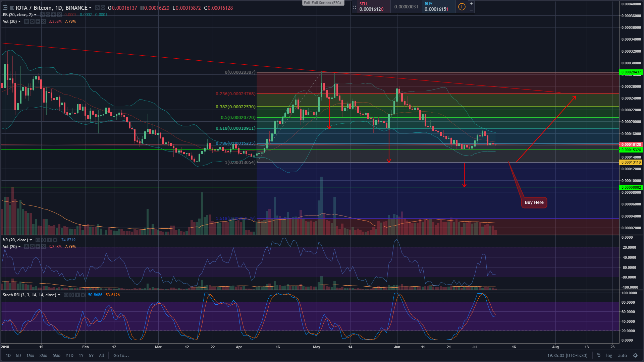The width and height of the screenshot is (644, 362).
Task: Toggle log scale mode
Action: click(609, 356)
